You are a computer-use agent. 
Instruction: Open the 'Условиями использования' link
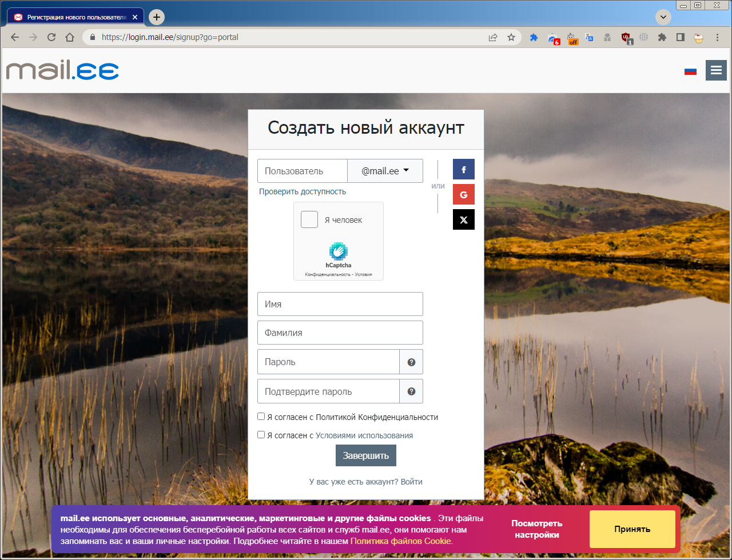364,435
